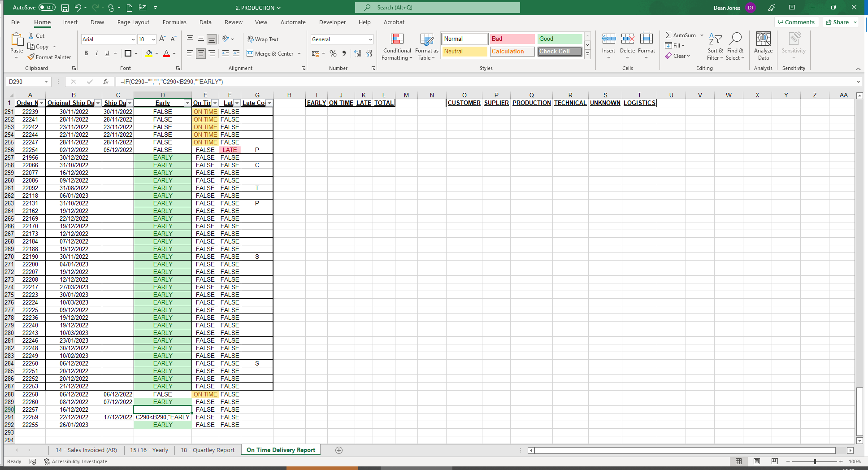The height and width of the screenshot is (470, 868).
Task: Click the Save icon in title bar
Action: [65, 8]
